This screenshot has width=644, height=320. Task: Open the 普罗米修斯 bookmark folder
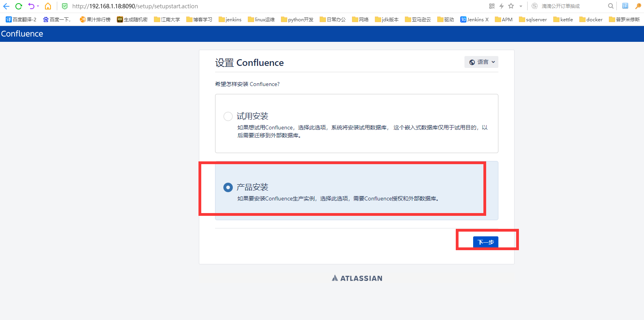coord(624,19)
